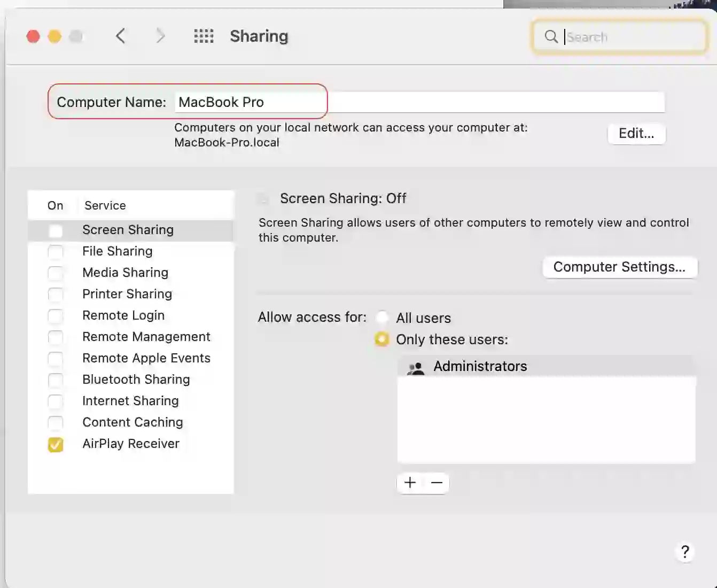Select the Remote Apple Events service row
This screenshot has height=588, width=717.
131,358
